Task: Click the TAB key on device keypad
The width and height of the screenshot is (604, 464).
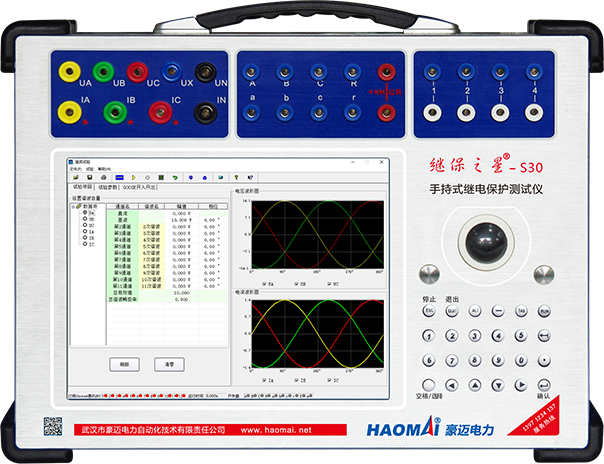Action: click(521, 311)
